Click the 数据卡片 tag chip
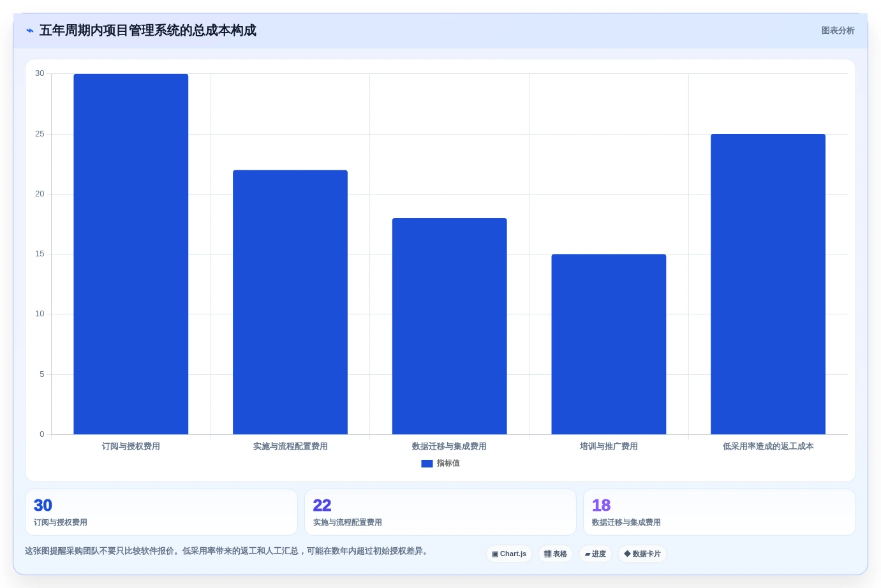881x588 pixels. click(642, 554)
